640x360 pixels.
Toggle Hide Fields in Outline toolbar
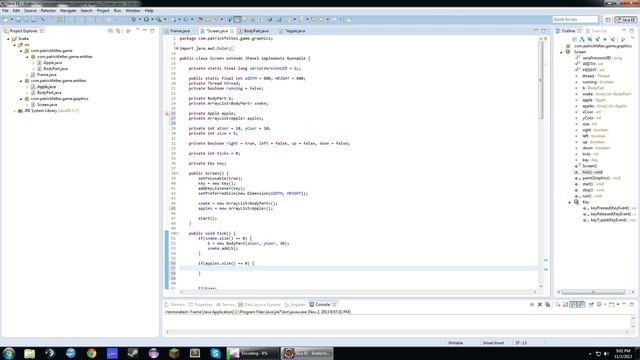pos(590,39)
